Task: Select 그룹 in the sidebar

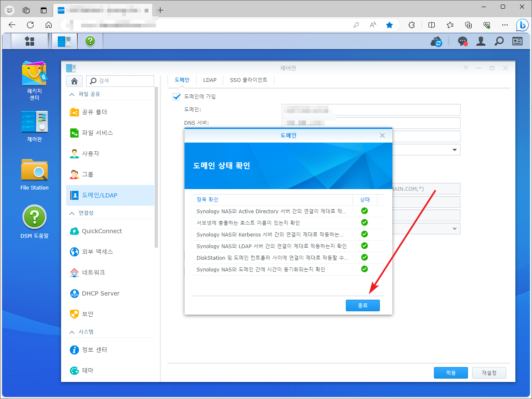Action: pos(110,175)
